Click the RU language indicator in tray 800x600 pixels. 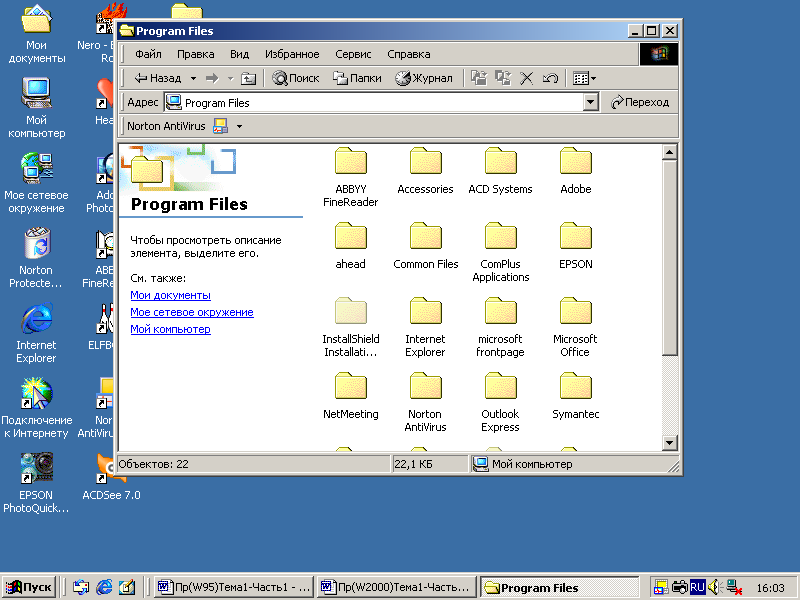tap(697, 587)
